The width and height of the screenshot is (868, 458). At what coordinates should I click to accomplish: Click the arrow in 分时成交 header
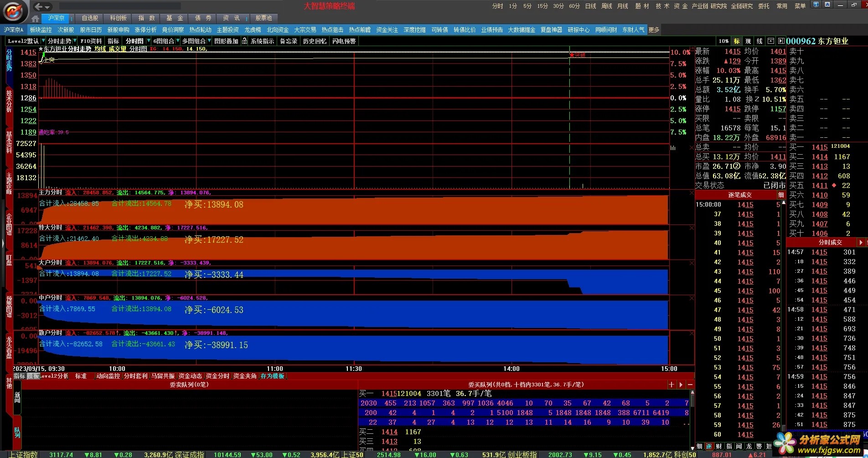pyautogui.click(x=861, y=243)
